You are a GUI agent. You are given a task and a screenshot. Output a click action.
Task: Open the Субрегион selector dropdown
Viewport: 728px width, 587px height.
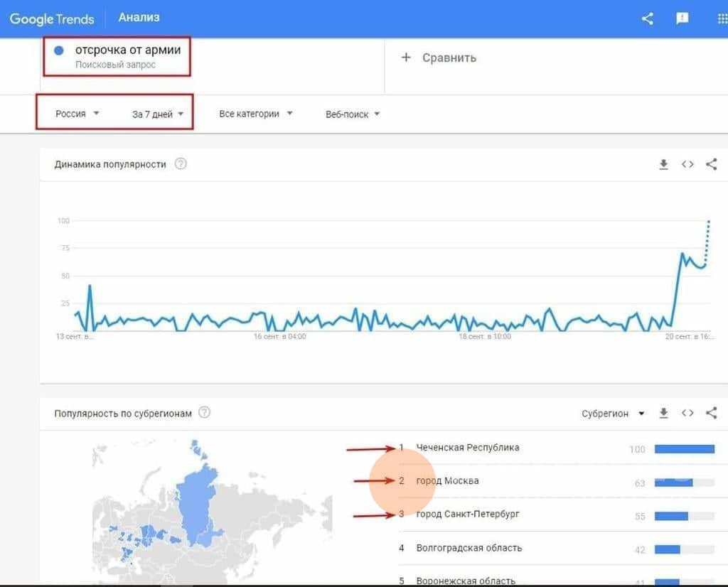[613, 414]
